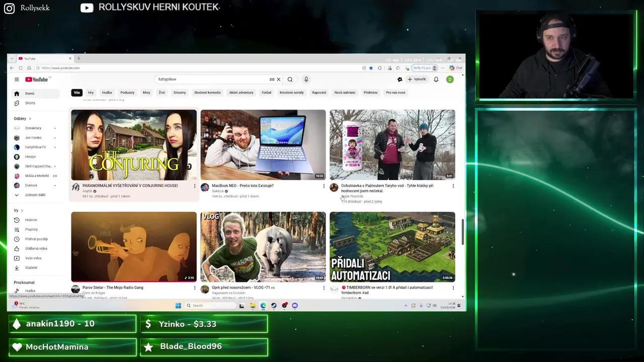Expand the Odběry section chevron
The height and width of the screenshot is (362, 644).
(x=30, y=119)
